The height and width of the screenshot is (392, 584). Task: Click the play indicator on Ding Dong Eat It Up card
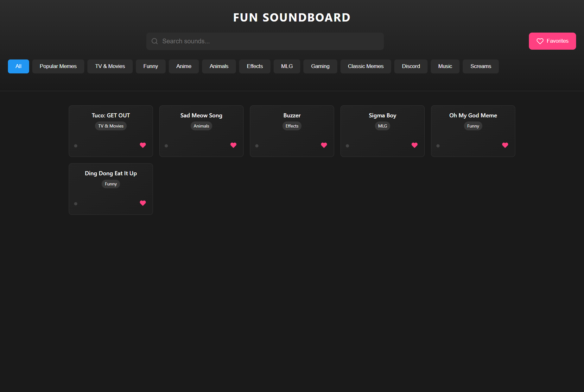tap(76, 203)
